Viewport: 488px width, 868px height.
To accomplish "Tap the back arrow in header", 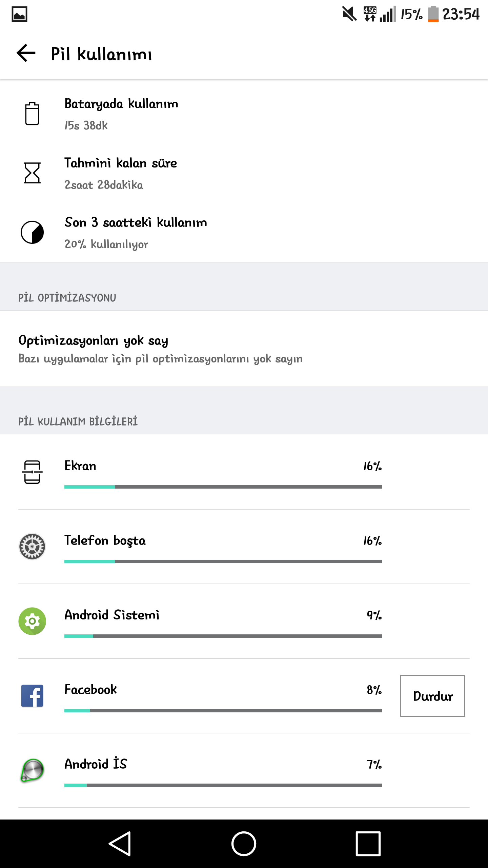I will pyautogui.click(x=26, y=53).
